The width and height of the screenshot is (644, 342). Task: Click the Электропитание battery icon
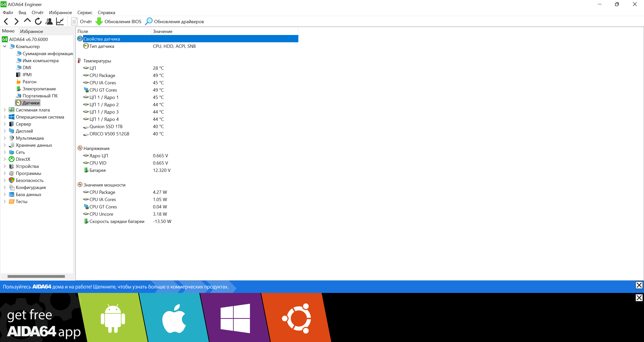[18, 89]
